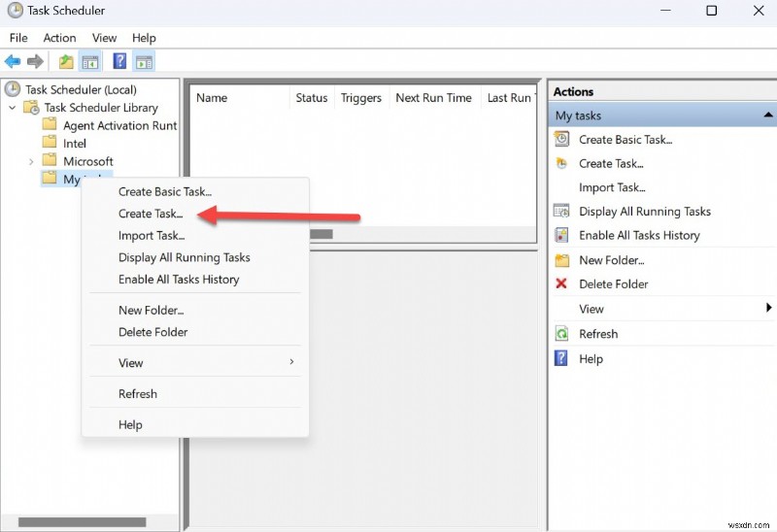Click the task list horizontal scrollbar thumb
The image size is (777, 532).
tap(321, 234)
